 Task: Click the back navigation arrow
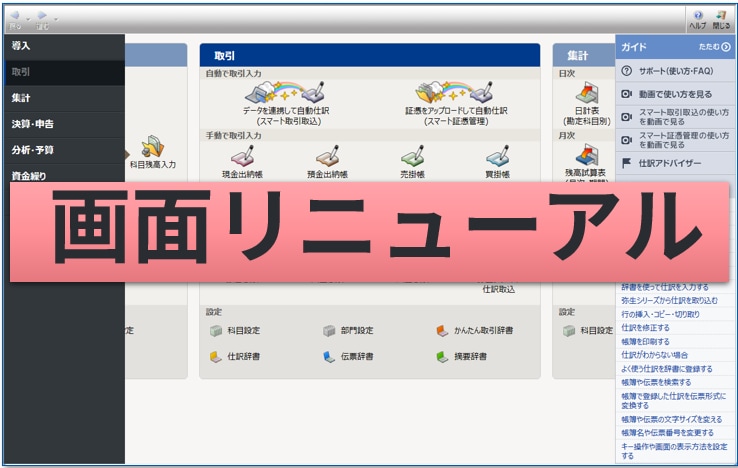click(x=15, y=18)
